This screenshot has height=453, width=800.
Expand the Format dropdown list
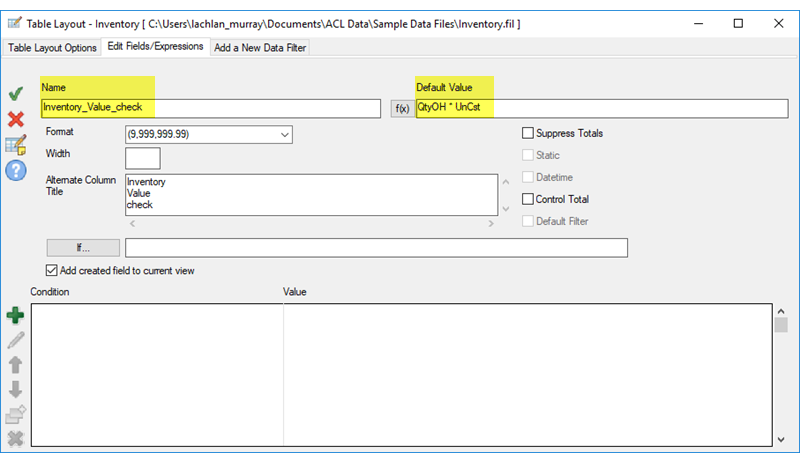(x=284, y=135)
